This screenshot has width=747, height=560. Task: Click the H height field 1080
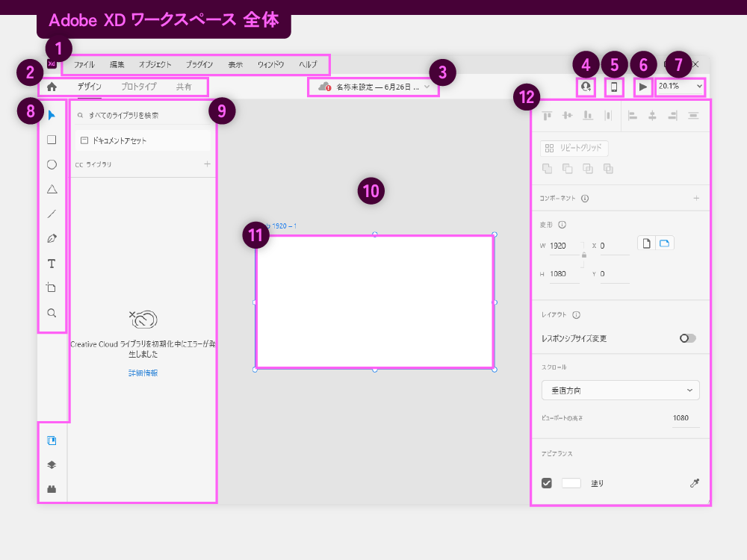[x=565, y=274]
